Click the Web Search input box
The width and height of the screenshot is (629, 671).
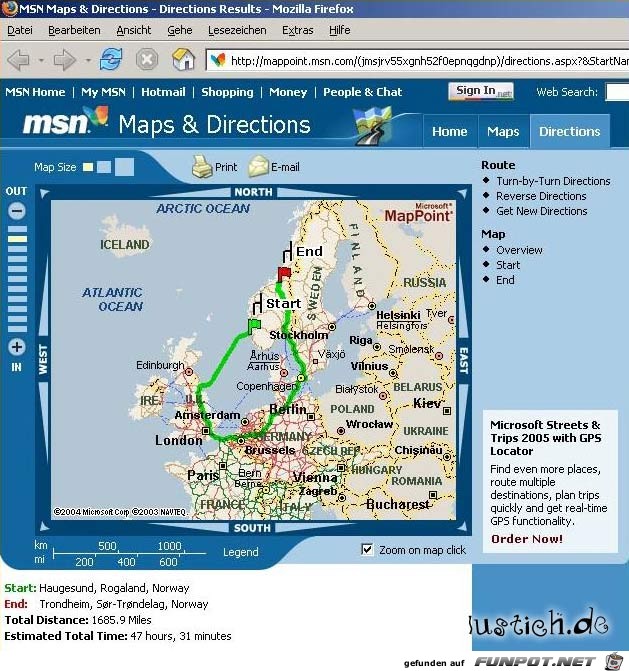point(617,92)
